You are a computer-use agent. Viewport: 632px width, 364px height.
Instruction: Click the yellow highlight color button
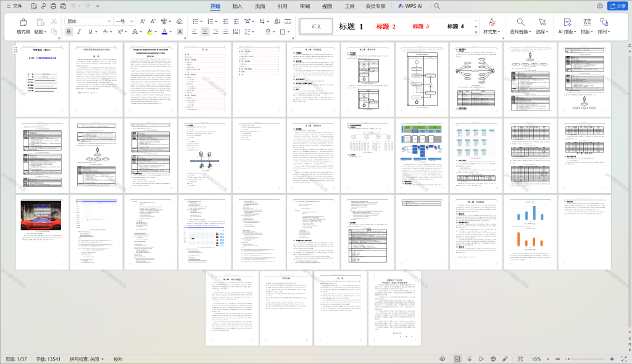(x=149, y=31)
